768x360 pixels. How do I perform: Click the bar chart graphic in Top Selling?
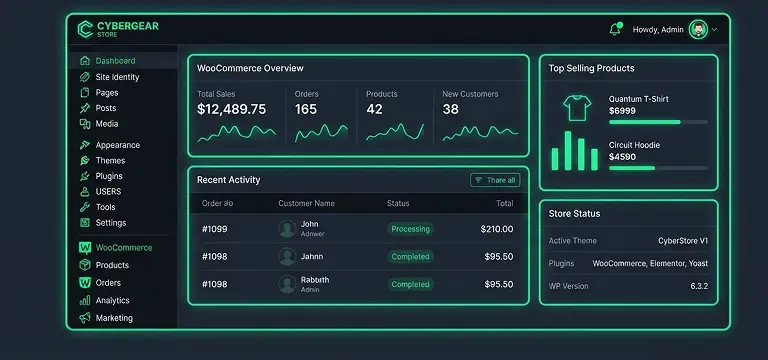[575, 151]
